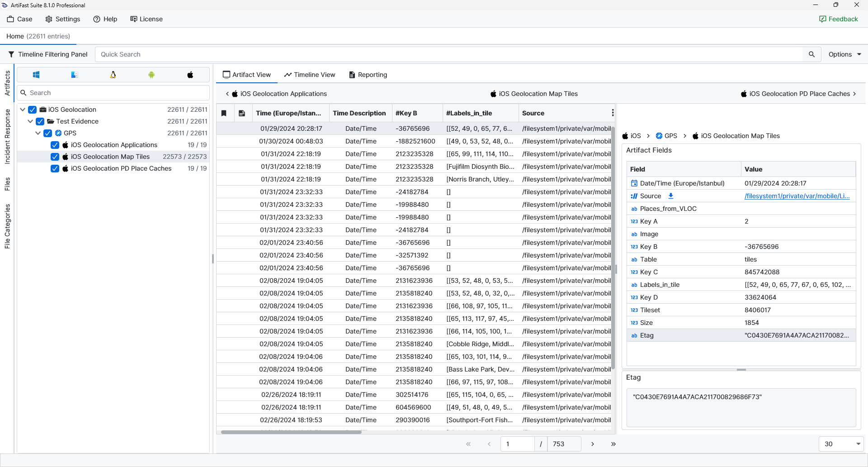Uncheck the Test Evidence checkbox

pyautogui.click(x=40, y=121)
